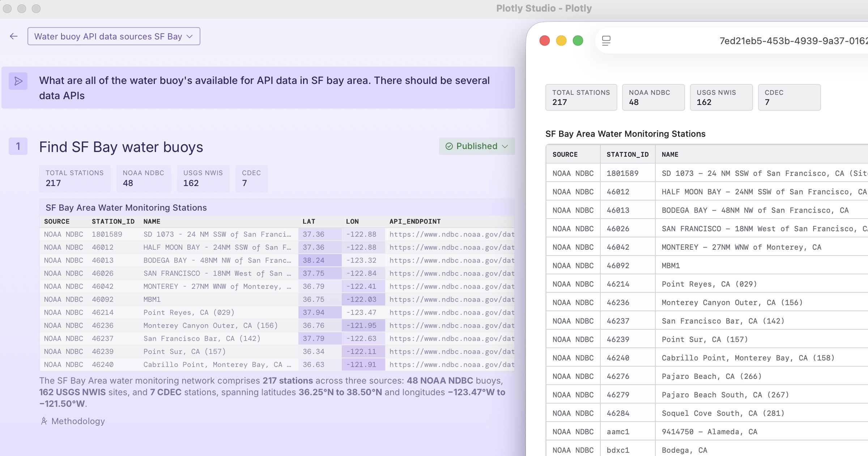
Task: Click the run prompt arrow icon
Action: pos(18,81)
